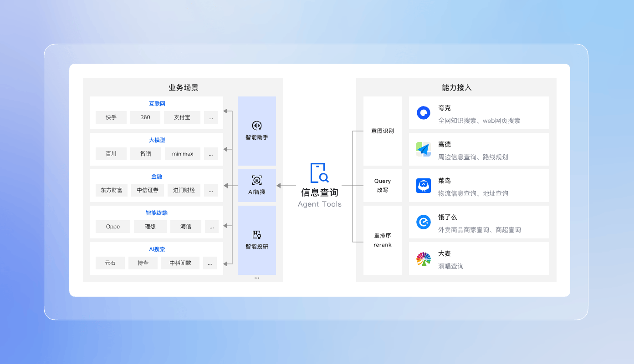The height and width of the screenshot is (364, 634).
Task: Click the Agent Tools subtitle
Action: pyautogui.click(x=320, y=204)
